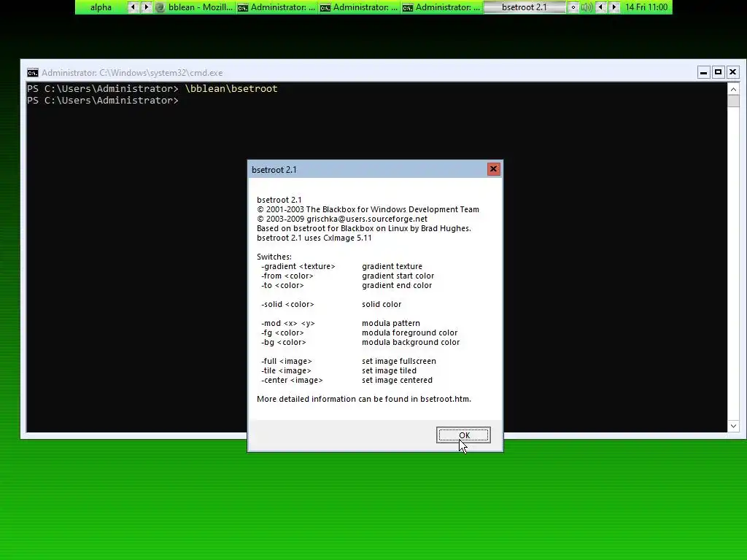Click the right arrow next to the alpha label
Screen dimensions: 747x560
click(x=146, y=7)
